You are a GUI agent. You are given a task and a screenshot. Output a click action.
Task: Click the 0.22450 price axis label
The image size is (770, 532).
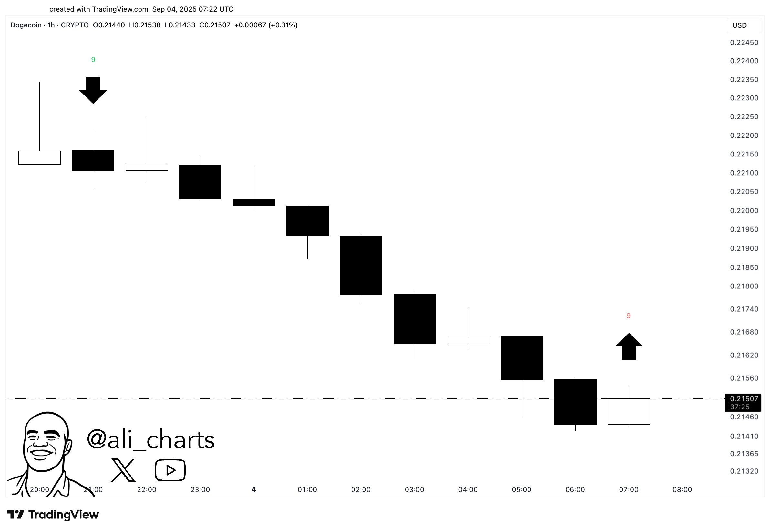(x=744, y=43)
